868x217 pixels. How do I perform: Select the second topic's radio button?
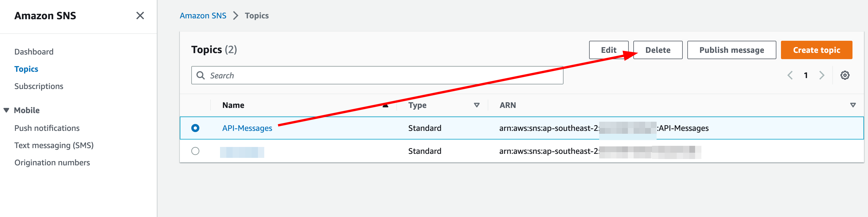tap(196, 151)
